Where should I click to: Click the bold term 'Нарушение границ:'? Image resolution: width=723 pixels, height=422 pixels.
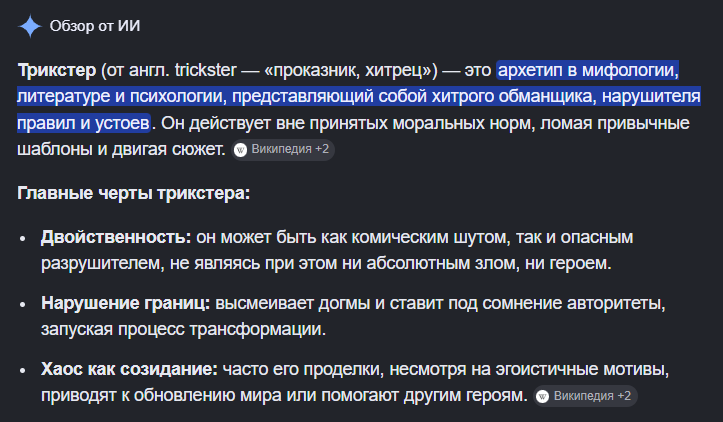pyautogui.click(x=125, y=303)
